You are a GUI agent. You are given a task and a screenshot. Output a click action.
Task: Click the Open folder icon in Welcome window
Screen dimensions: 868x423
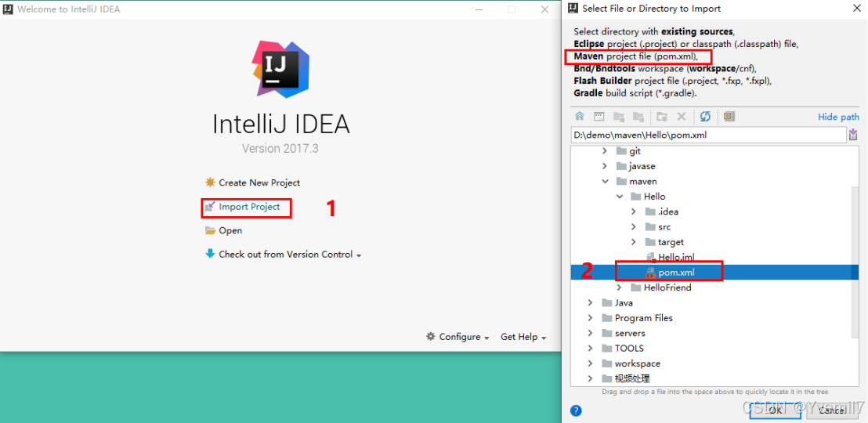coord(210,230)
